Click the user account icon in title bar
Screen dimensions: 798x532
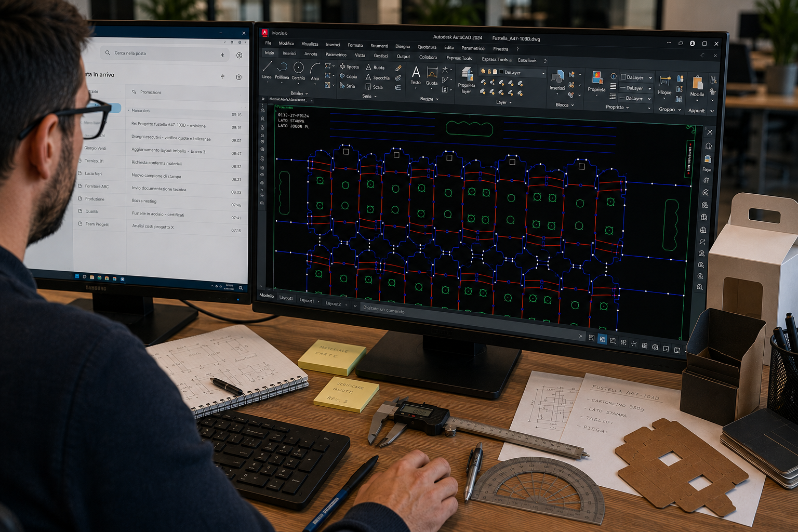click(x=692, y=43)
